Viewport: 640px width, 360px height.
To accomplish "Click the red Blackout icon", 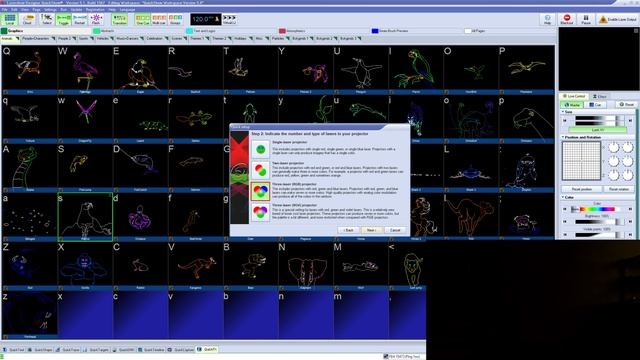I will (567, 19).
